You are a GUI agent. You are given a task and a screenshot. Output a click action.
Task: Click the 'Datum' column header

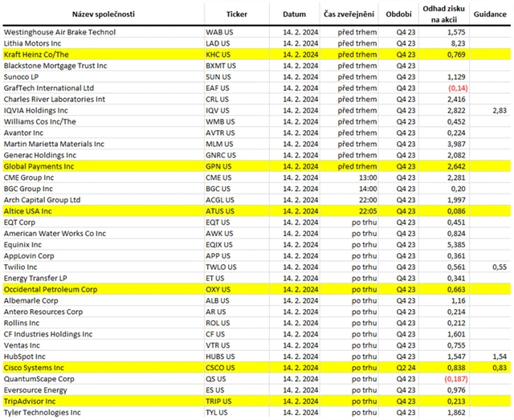(295, 14)
